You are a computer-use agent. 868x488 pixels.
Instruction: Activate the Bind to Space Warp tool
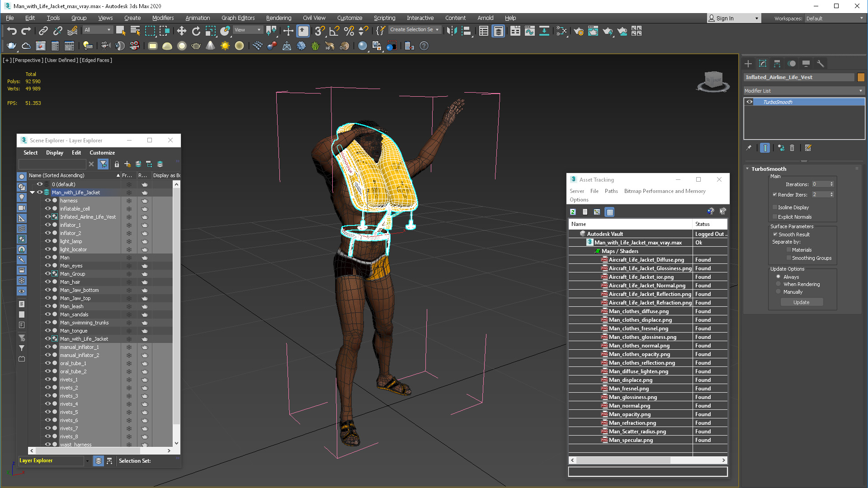tap(72, 31)
